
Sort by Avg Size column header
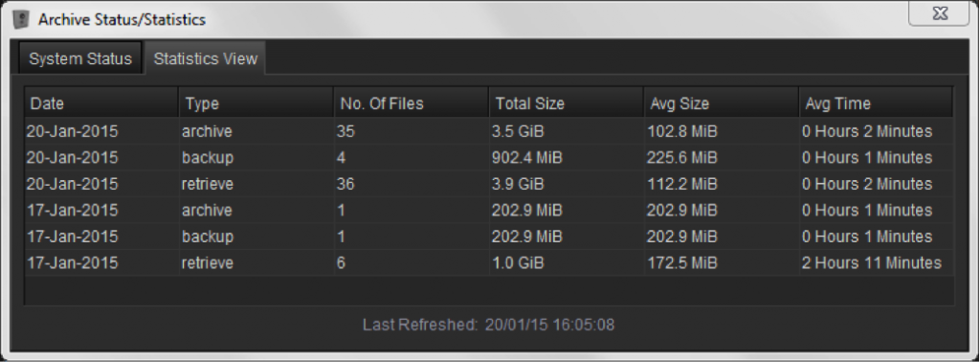tap(722, 103)
